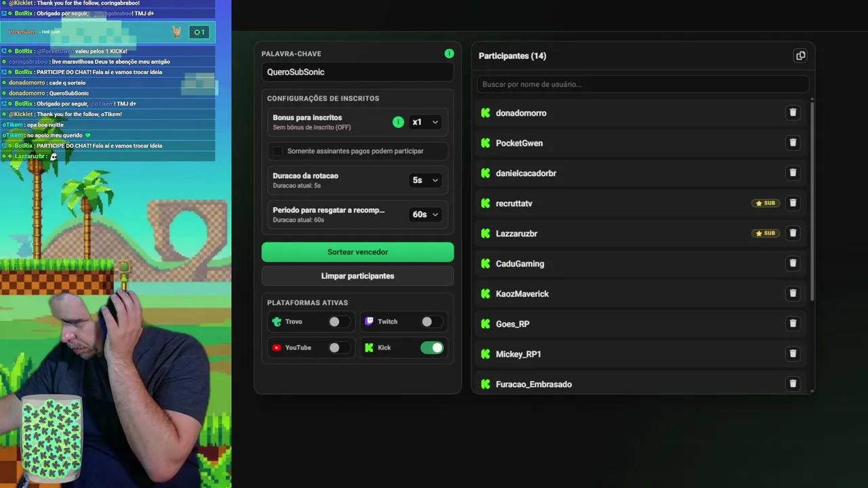Remove Furacao_Embrasado with trash icon

pos(793,384)
